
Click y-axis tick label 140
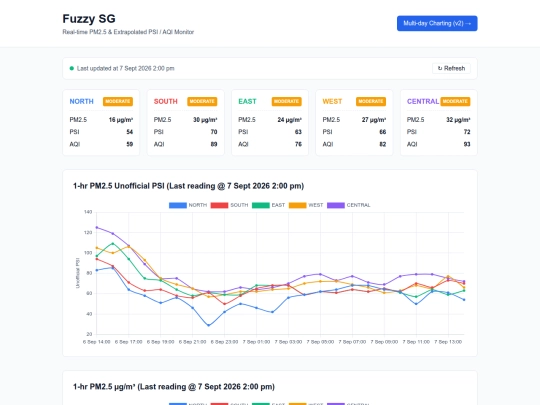coord(88,212)
